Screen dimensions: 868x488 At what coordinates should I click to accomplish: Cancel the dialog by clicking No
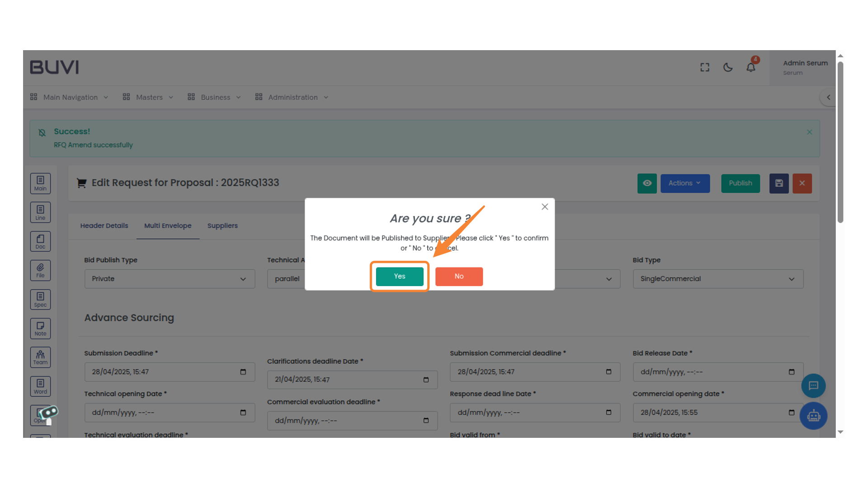click(x=459, y=276)
